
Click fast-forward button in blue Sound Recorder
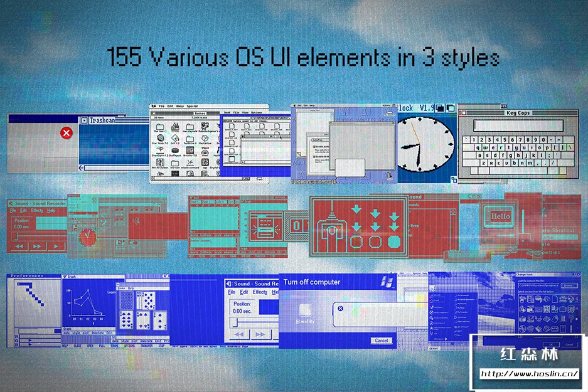[x=260, y=334]
